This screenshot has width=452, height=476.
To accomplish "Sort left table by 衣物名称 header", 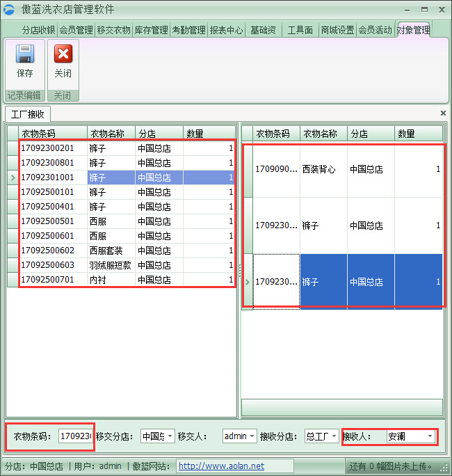I will (x=111, y=134).
